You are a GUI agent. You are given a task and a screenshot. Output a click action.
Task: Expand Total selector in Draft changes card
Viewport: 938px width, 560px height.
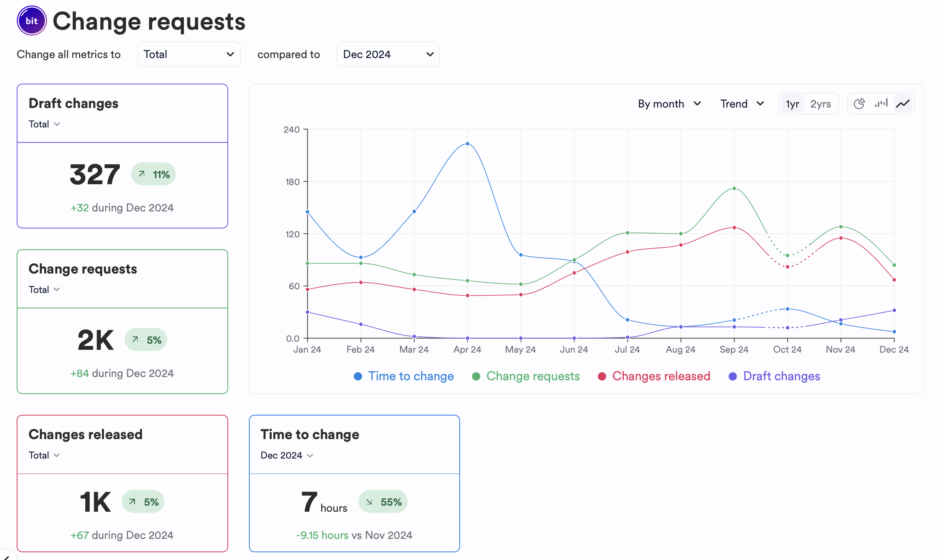[44, 124]
